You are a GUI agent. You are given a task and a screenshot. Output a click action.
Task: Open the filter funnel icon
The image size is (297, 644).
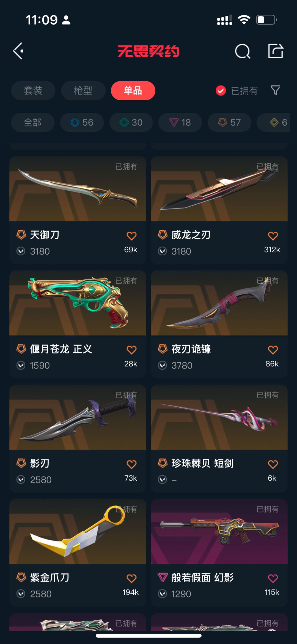(275, 90)
